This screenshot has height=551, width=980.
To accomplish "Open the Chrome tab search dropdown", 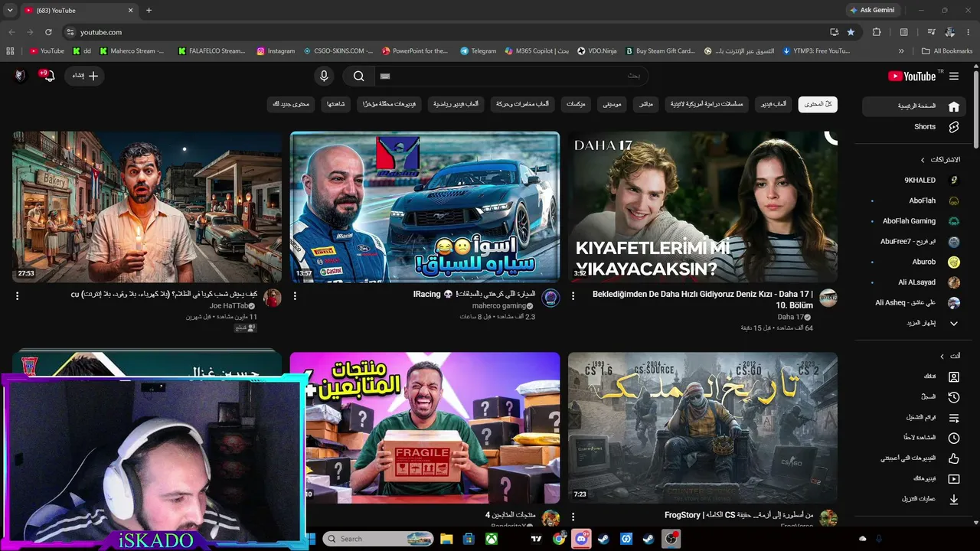I will [x=10, y=10].
